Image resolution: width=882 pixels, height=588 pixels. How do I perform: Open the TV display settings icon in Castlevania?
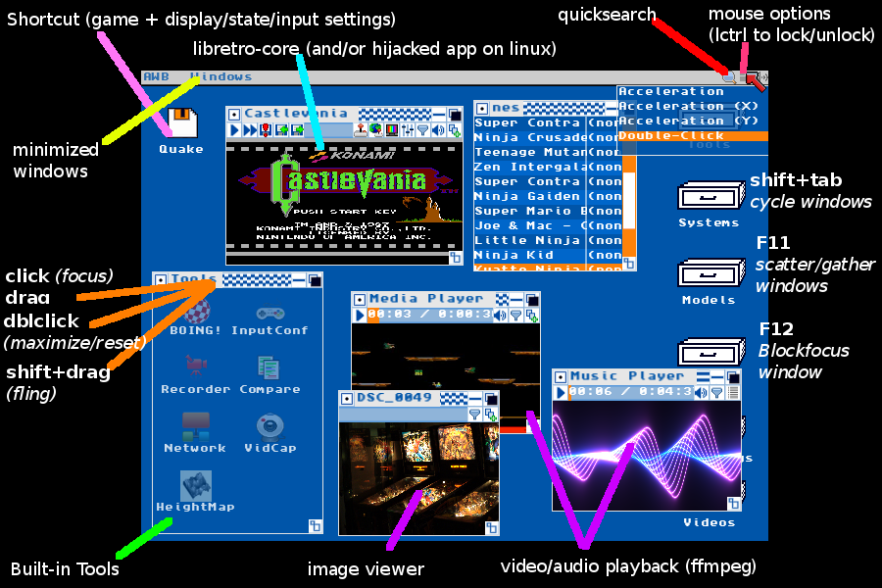(392, 129)
